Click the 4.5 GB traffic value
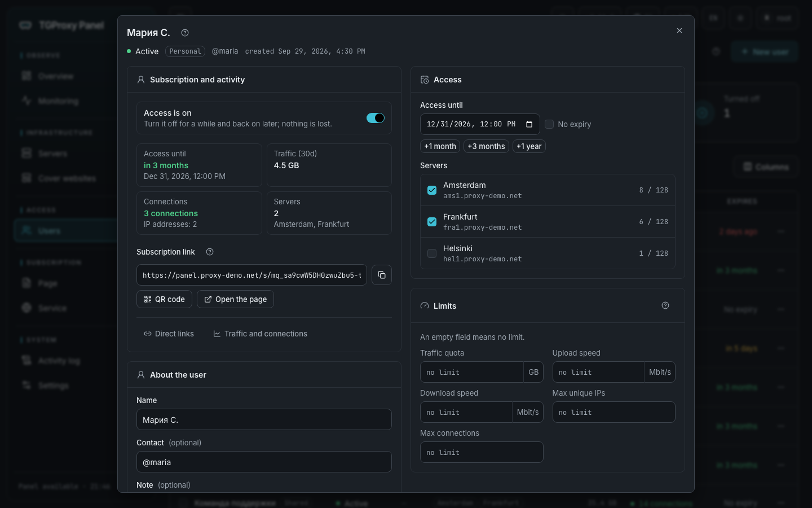812x508 pixels. [x=286, y=165]
